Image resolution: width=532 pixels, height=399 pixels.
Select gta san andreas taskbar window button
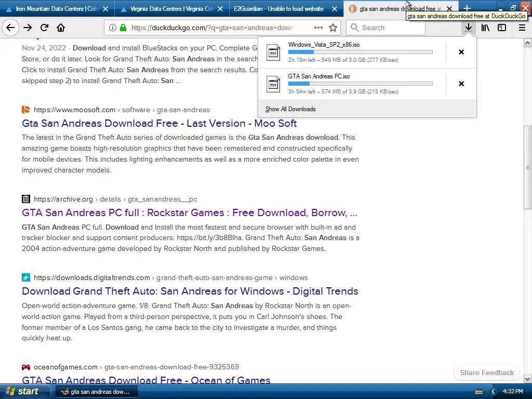96,392
